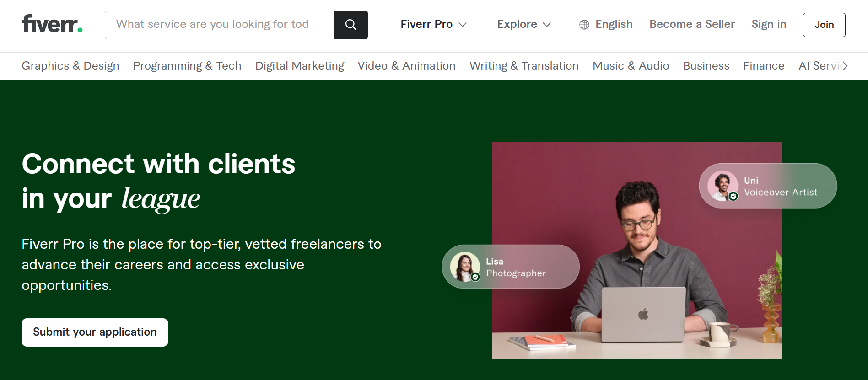
Task: Click the Sign in link
Action: point(769,24)
